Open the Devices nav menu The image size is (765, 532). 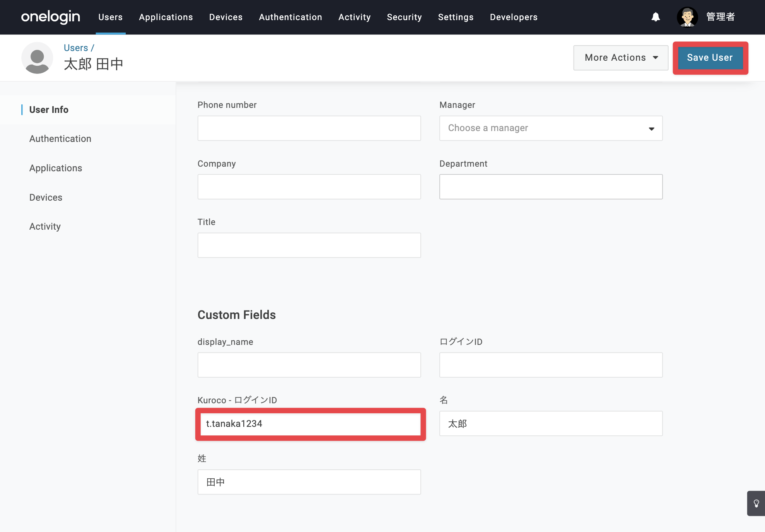point(226,17)
